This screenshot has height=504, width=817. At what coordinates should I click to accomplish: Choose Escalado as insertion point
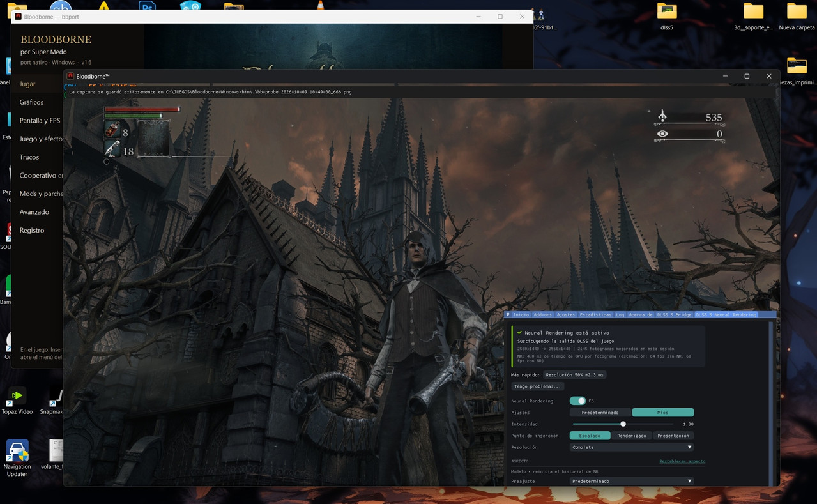pos(590,436)
